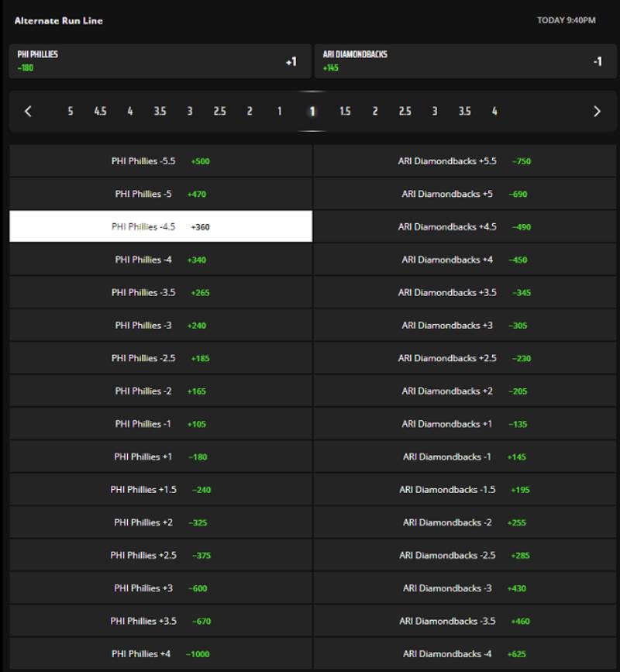This screenshot has width=620, height=672.
Task: Select ARI Diamondbacks +1 at -135
Action: [x=465, y=424]
